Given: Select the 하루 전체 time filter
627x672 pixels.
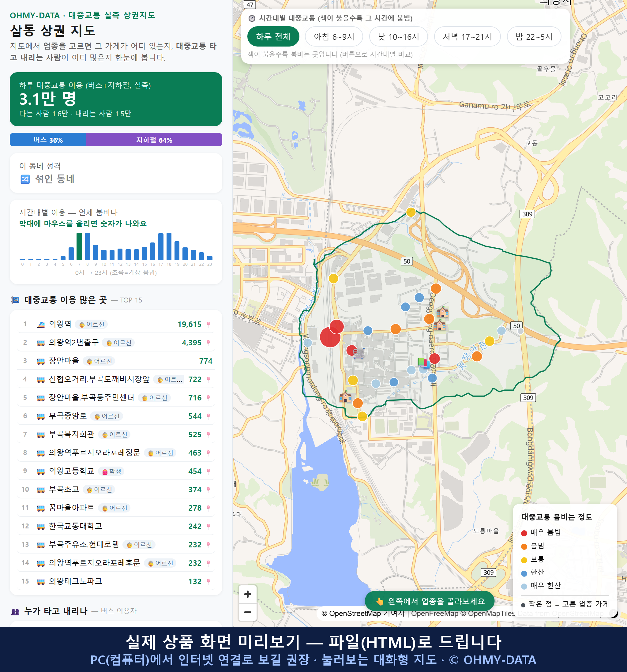Looking at the screenshot, I should pos(273,36).
